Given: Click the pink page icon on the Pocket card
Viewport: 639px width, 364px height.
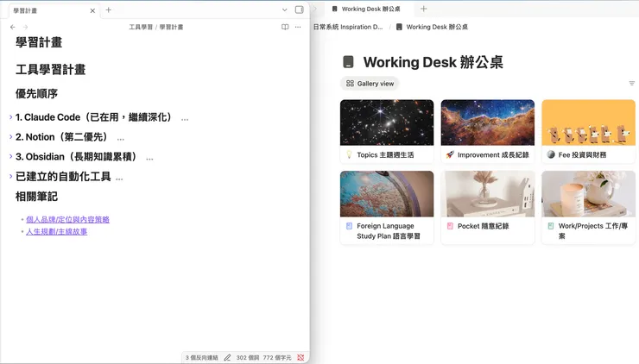Looking at the screenshot, I should 450,226.
